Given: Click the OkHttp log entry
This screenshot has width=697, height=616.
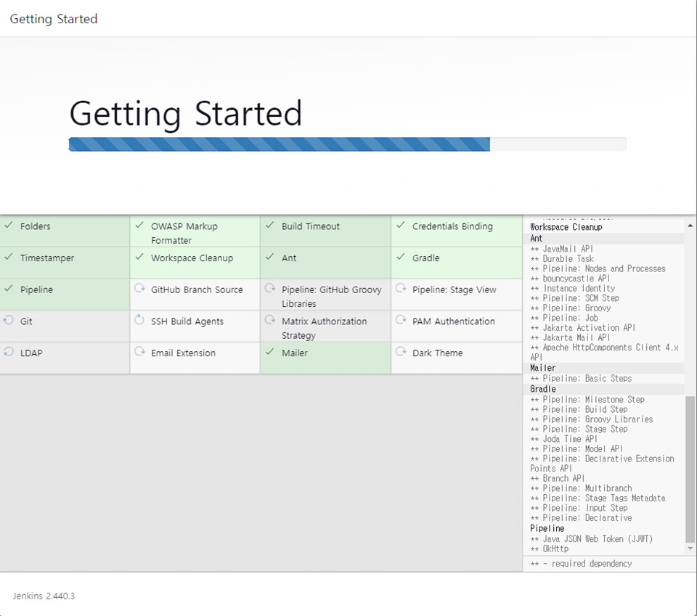Looking at the screenshot, I should (x=549, y=549).
